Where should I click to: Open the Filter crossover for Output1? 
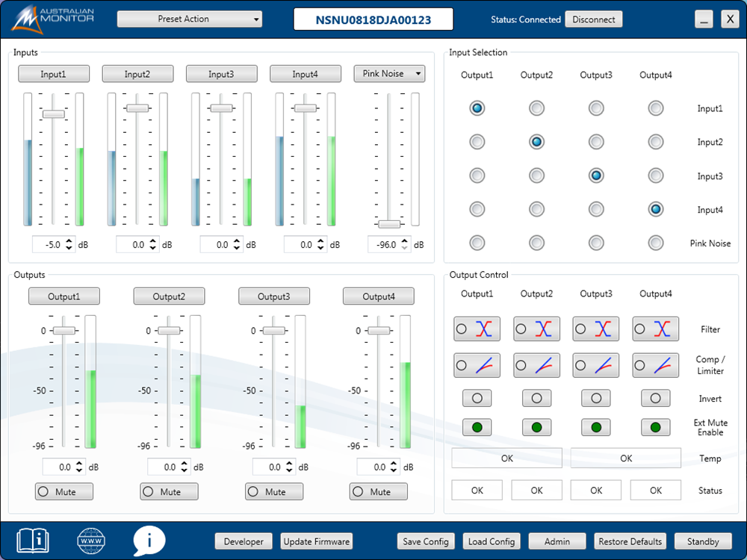click(x=477, y=329)
